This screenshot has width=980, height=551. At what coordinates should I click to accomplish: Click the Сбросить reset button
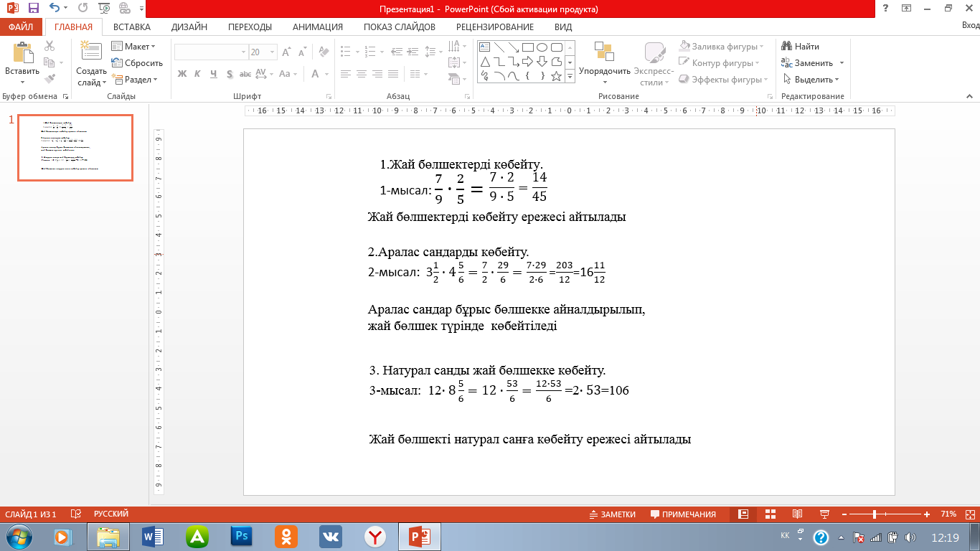pos(137,63)
